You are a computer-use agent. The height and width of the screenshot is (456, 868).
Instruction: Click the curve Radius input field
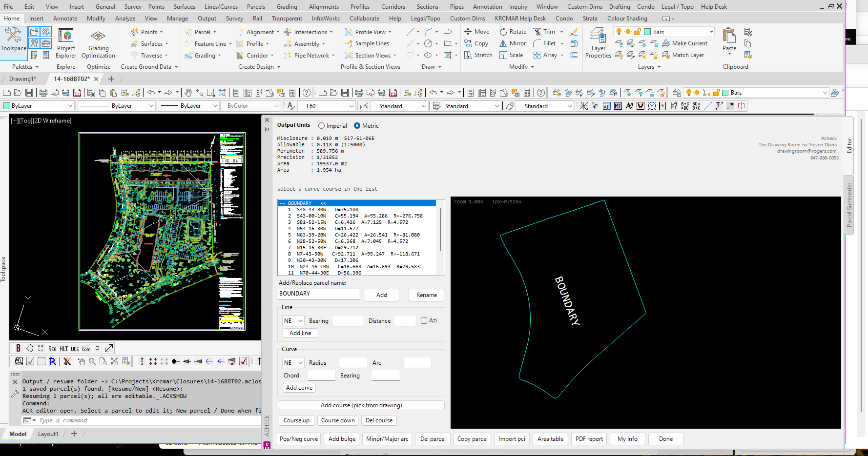pyautogui.click(x=353, y=363)
